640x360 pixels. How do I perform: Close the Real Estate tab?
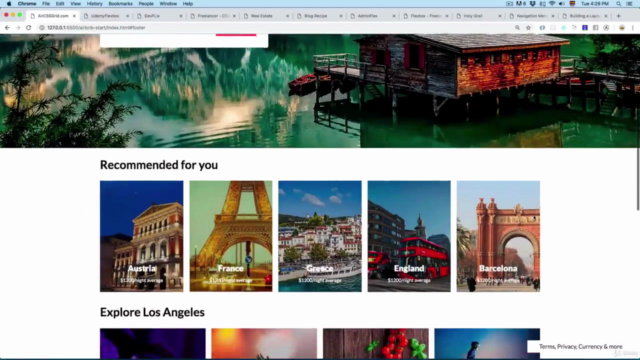(x=287, y=16)
